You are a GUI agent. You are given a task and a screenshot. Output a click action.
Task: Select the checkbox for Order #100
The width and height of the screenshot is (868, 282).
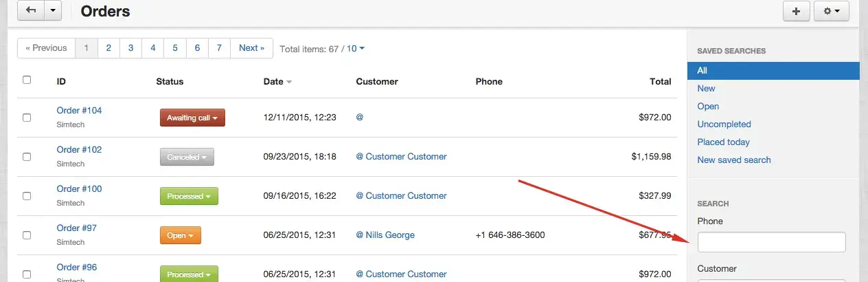(27, 196)
